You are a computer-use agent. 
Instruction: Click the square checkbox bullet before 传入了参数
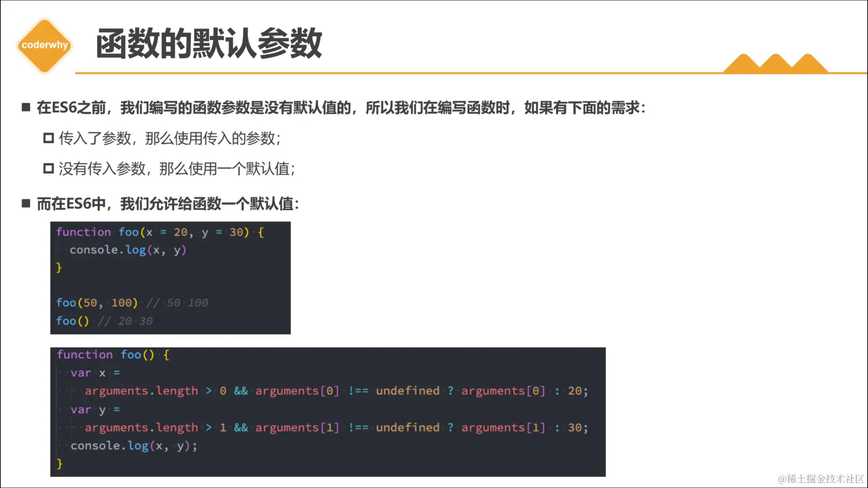coord(49,138)
